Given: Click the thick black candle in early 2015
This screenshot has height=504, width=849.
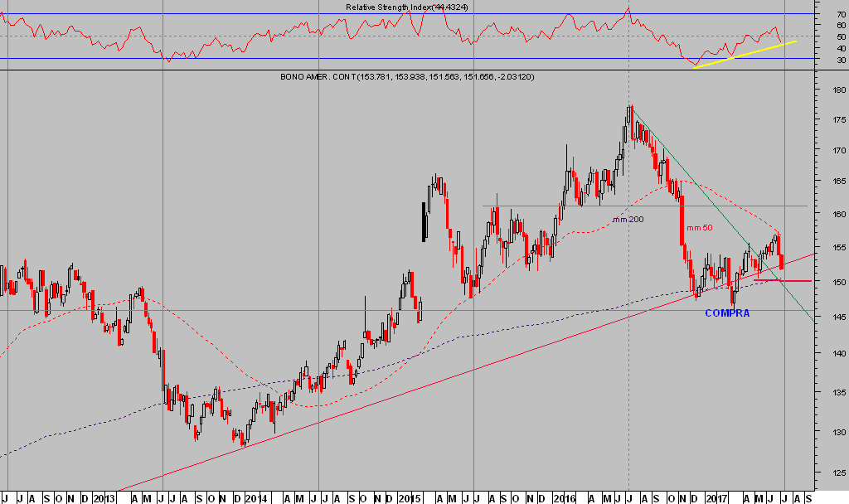Looking at the screenshot, I should pyautogui.click(x=424, y=221).
